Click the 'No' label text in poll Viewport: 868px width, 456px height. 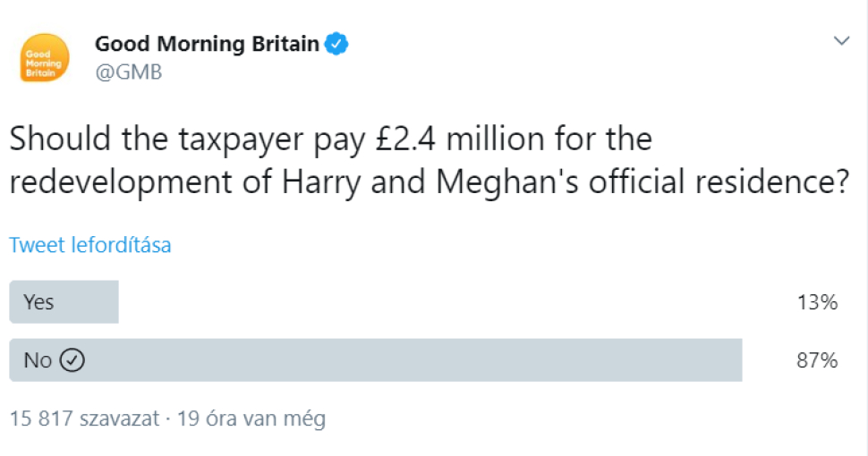point(38,360)
